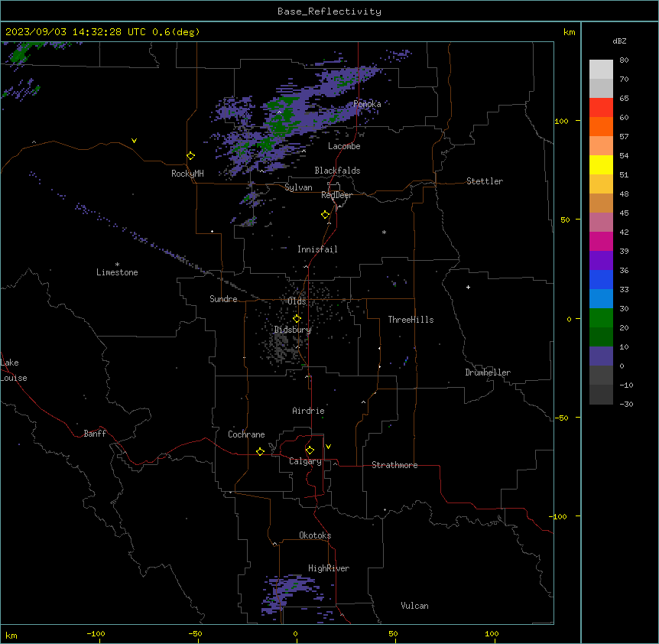Viewport: 659px width, 644px height.
Task: Click the yellow v marker east of Calgary
Action: (328, 447)
